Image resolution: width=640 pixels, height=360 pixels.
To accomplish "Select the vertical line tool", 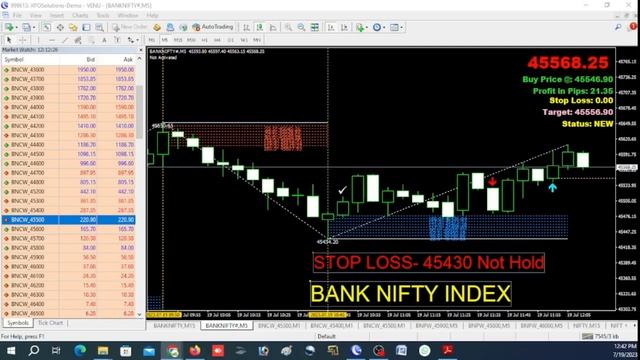I will pos(38,40).
